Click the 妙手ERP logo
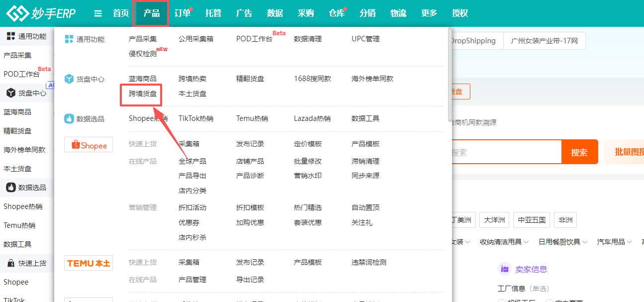 click(41, 13)
